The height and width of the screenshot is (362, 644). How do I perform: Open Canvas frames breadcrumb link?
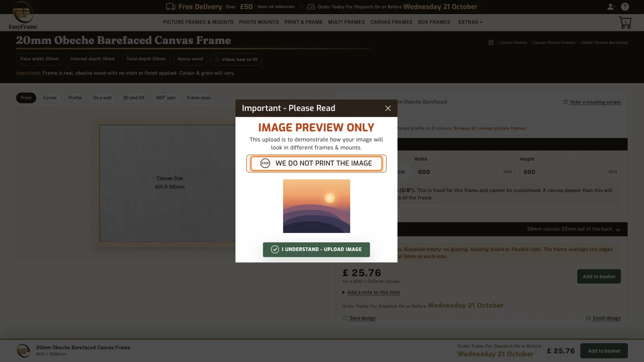(513, 43)
